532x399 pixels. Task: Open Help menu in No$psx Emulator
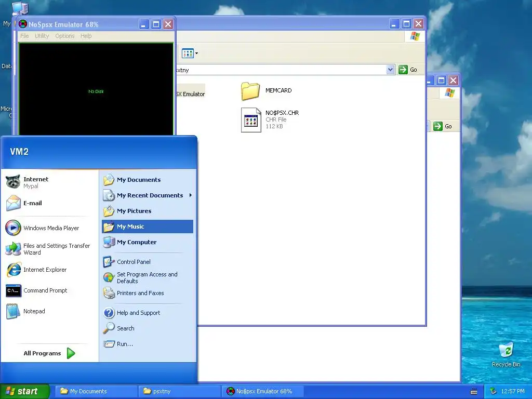pyautogui.click(x=86, y=36)
